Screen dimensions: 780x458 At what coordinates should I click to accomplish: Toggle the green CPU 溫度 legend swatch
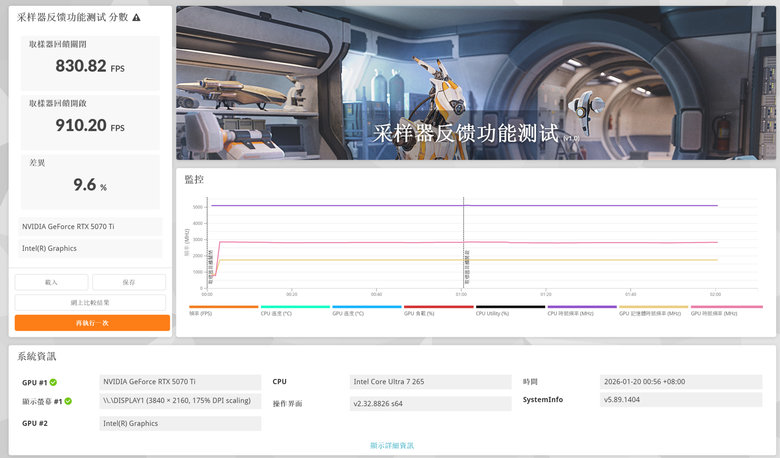[295, 307]
